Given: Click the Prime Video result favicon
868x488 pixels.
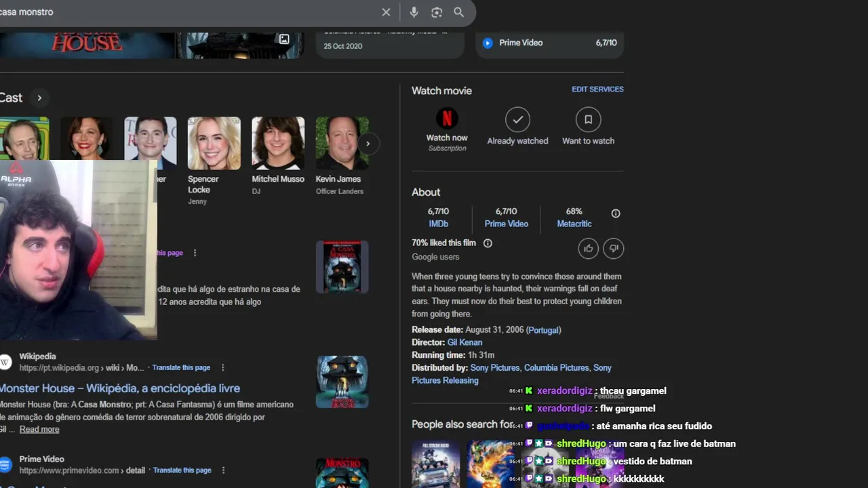Looking at the screenshot, I should [5, 464].
